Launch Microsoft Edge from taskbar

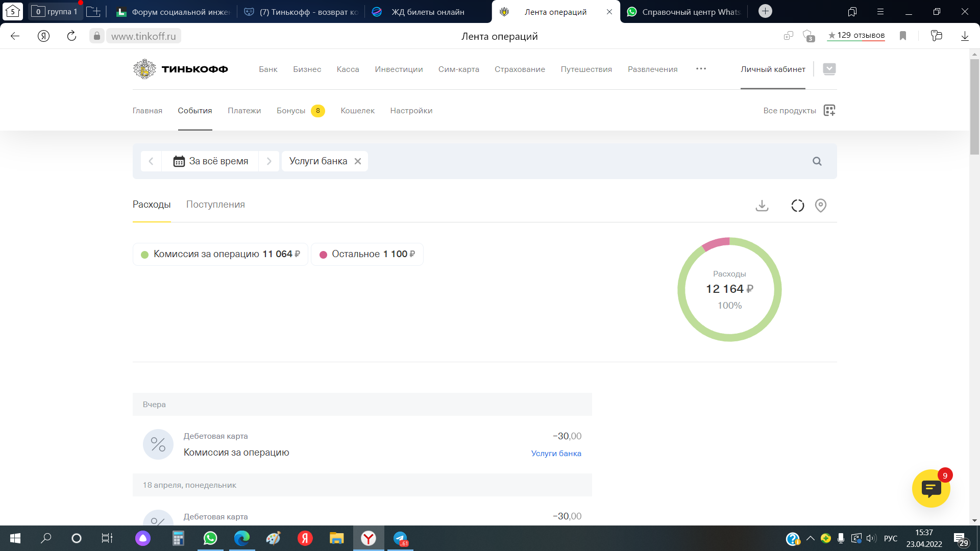[242, 538]
